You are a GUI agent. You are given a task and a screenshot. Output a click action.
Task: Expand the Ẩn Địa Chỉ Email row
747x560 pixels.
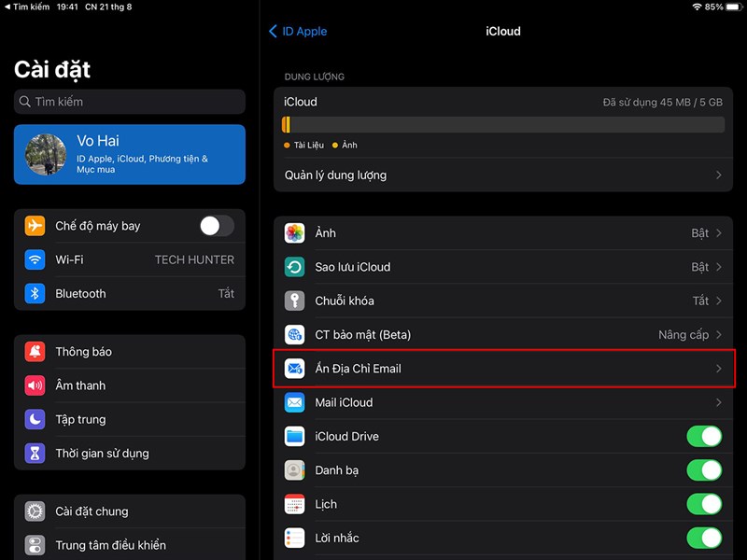coord(719,369)
